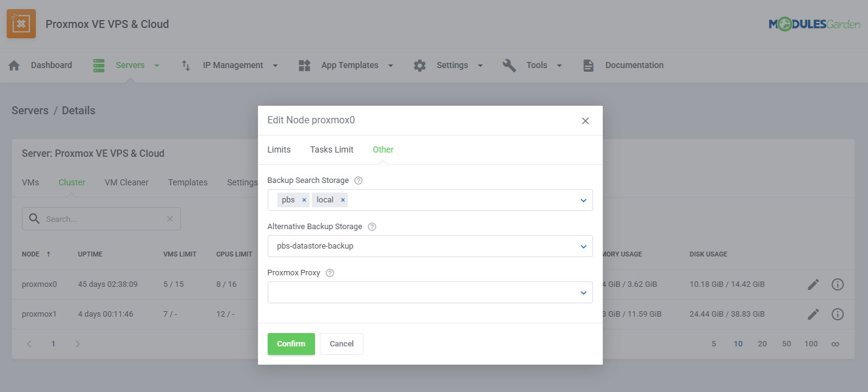The width and height of the screenshot is (868, 392).
Task: Cancel the Edit Node dialog
Action: [x=341, y=343]
